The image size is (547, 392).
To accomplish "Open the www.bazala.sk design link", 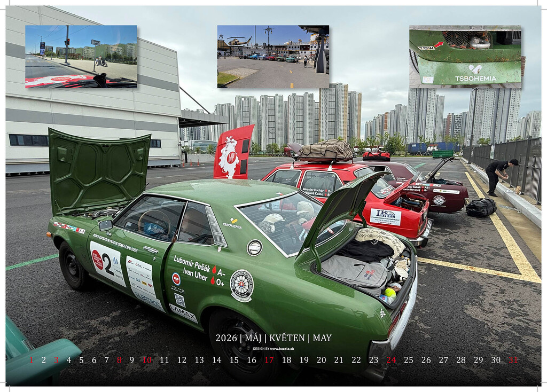I will click(282, 348).
